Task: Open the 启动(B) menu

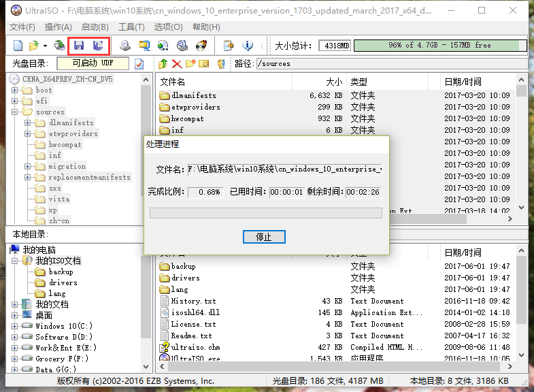Action: coord(95,27)
